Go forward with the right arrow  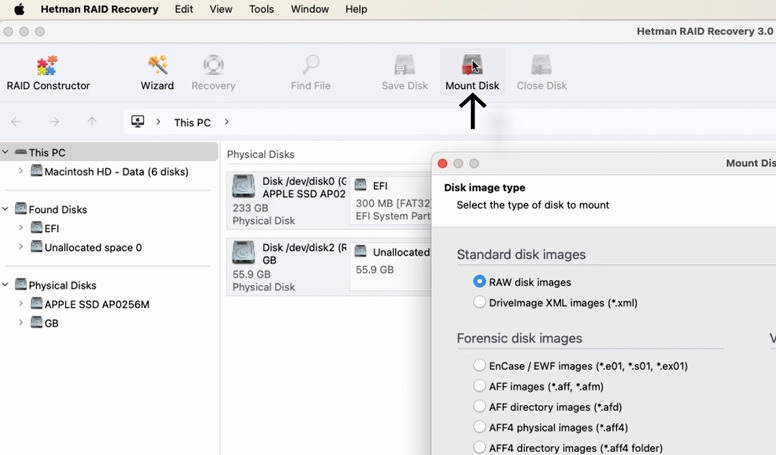(54, 122)
